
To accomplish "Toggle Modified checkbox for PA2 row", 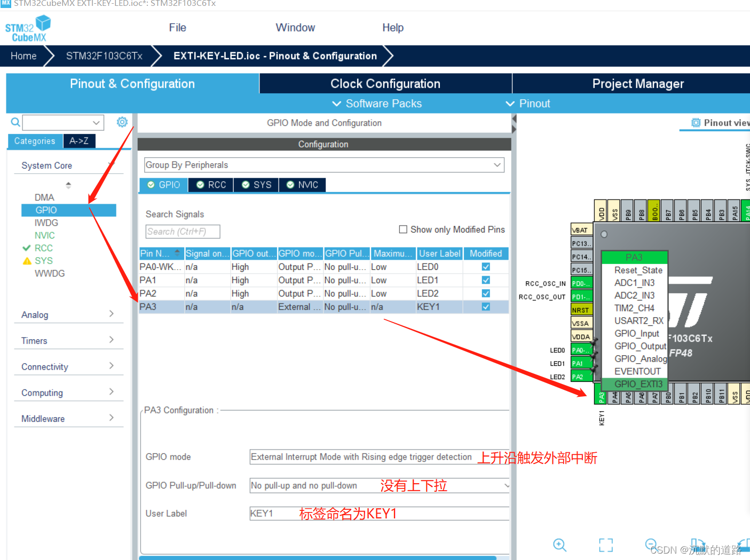I will point(486,293).
